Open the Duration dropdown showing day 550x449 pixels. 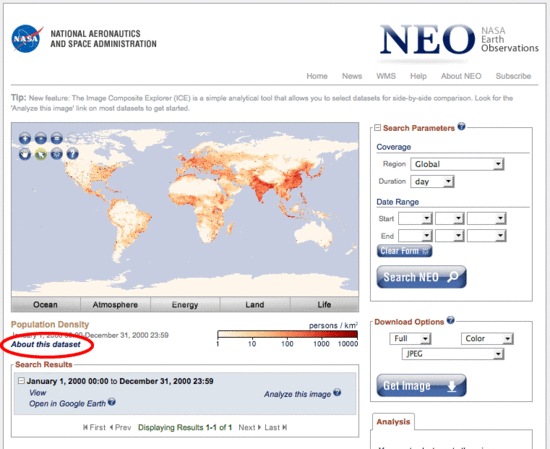click(432, 181)
